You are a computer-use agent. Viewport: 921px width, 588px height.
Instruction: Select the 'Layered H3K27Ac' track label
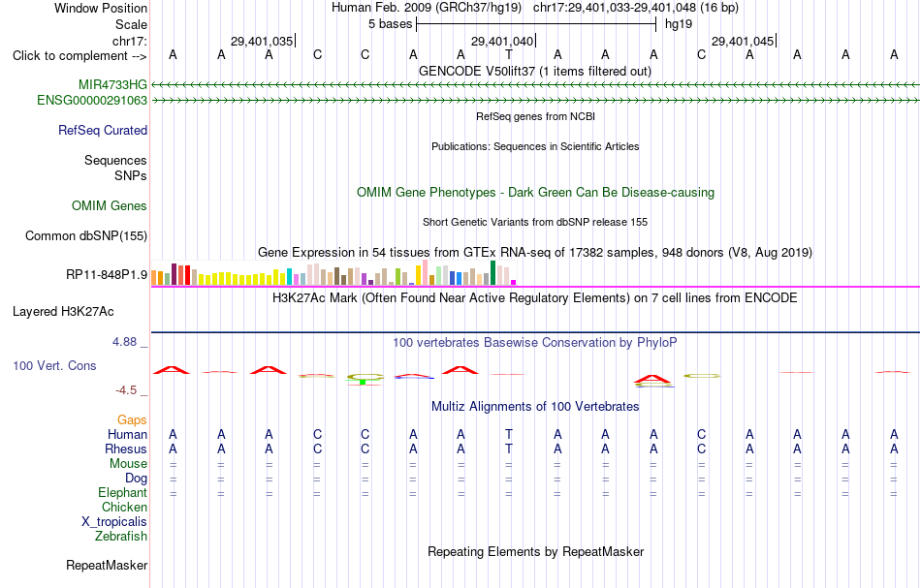coord(63,312)
